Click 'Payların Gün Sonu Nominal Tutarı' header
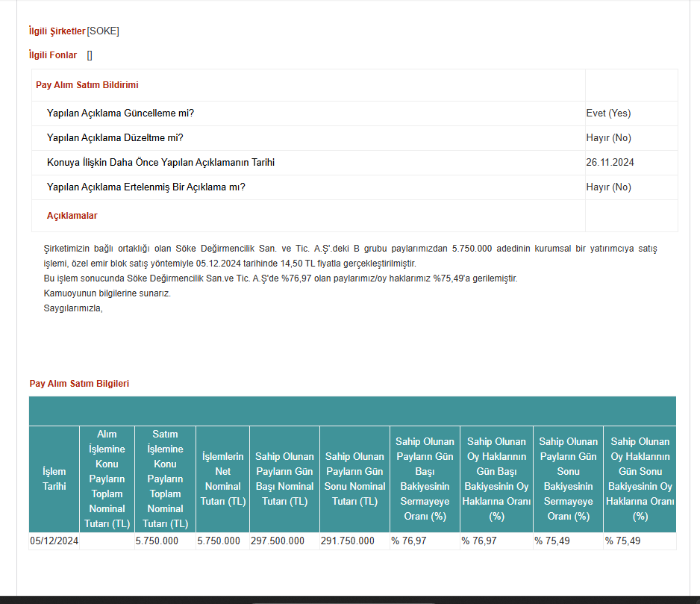Image resolution: width=700 pixels, height=604 pixels. point(354,479)
